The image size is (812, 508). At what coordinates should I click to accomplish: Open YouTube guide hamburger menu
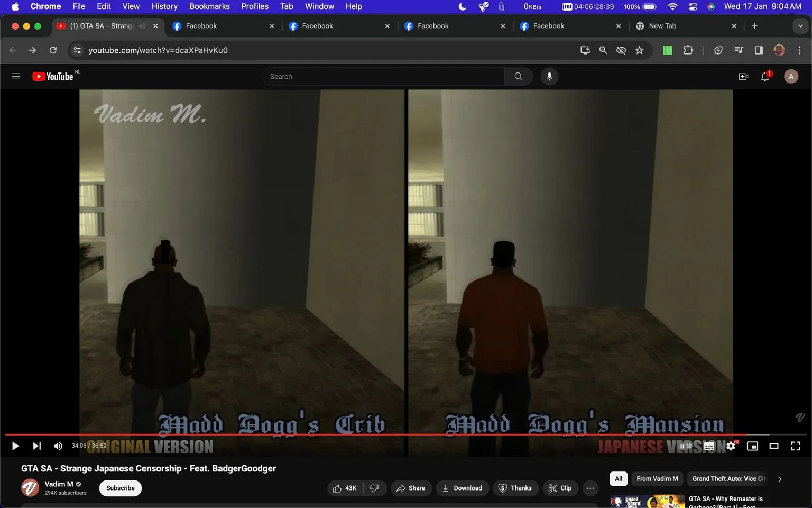(x=16, y=77)
